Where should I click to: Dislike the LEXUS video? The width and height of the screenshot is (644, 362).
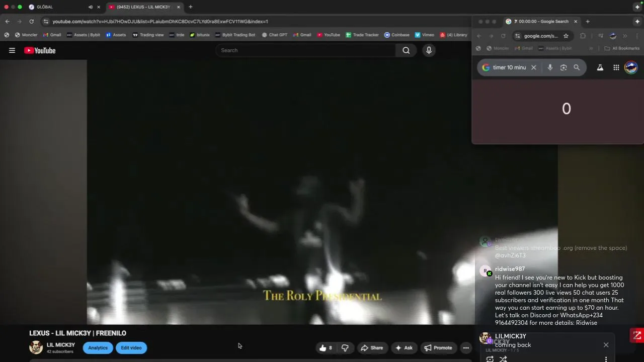point(345,348)
